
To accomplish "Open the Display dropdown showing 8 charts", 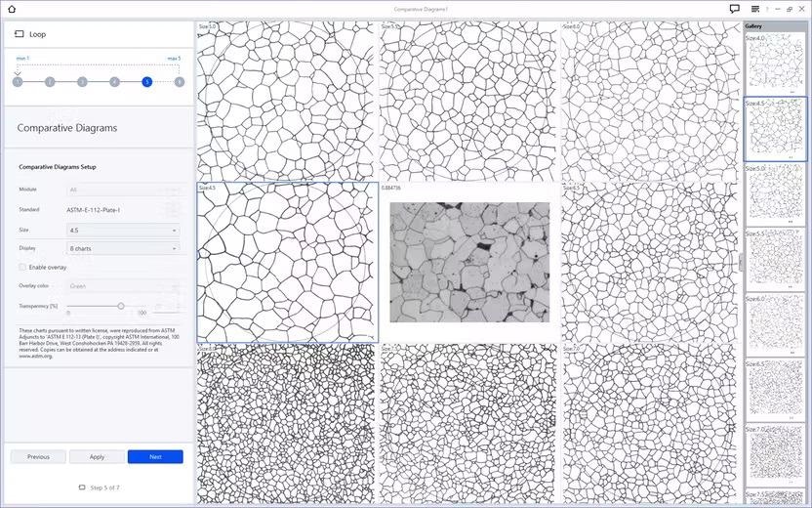I will [x=123, y=249].
